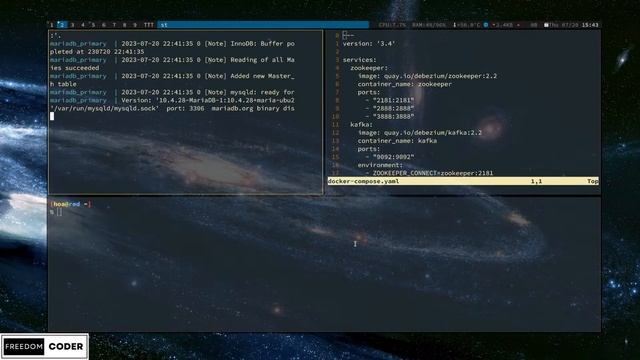
Task: Click the 'Reading of all Ma' log line
Action: coord(172,60)
